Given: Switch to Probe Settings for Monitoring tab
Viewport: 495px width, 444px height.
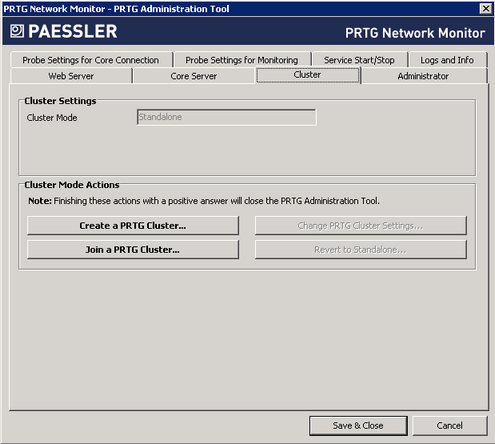Looking at the screenshot, I should coord(242,60).
